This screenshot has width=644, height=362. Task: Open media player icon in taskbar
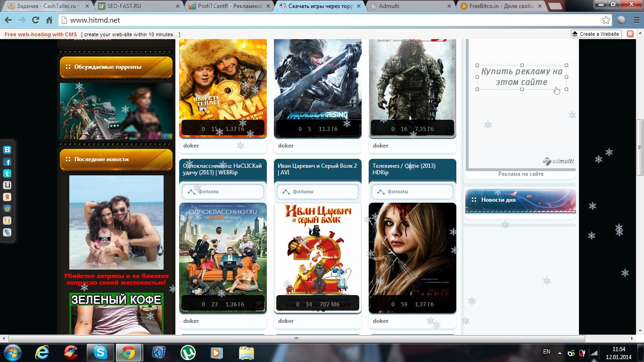click(216, 352)
